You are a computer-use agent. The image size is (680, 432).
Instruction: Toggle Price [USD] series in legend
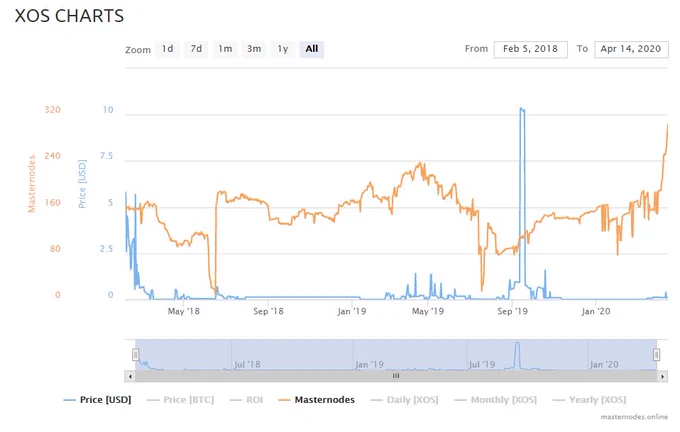[x=98, y=399]
